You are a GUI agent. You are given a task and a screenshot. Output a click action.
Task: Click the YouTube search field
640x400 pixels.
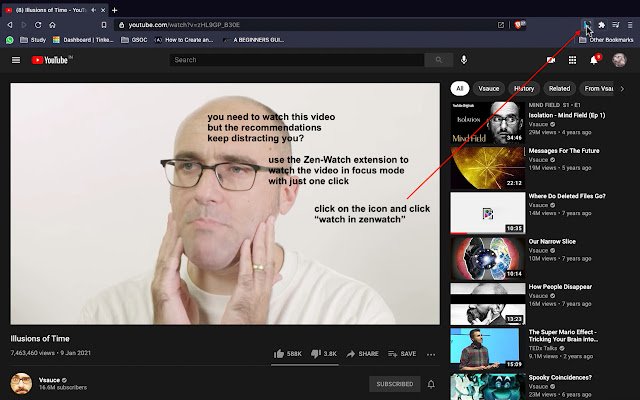tap(297, 60)
